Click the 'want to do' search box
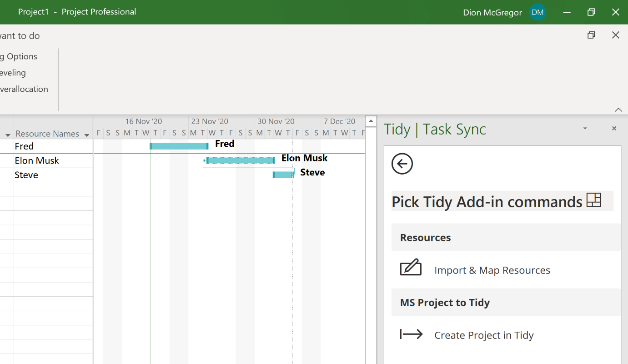628x364 pixels. coord(20,36)
